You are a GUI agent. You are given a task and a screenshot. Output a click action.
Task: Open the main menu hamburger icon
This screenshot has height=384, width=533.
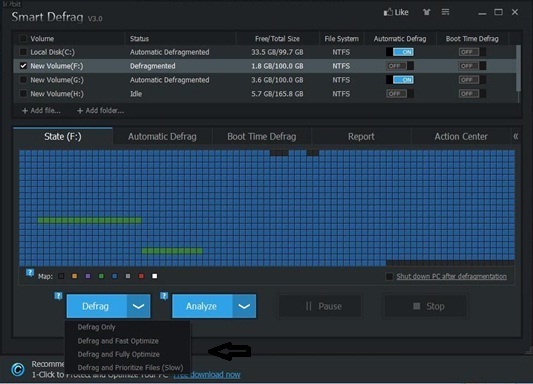coord(445,12)
